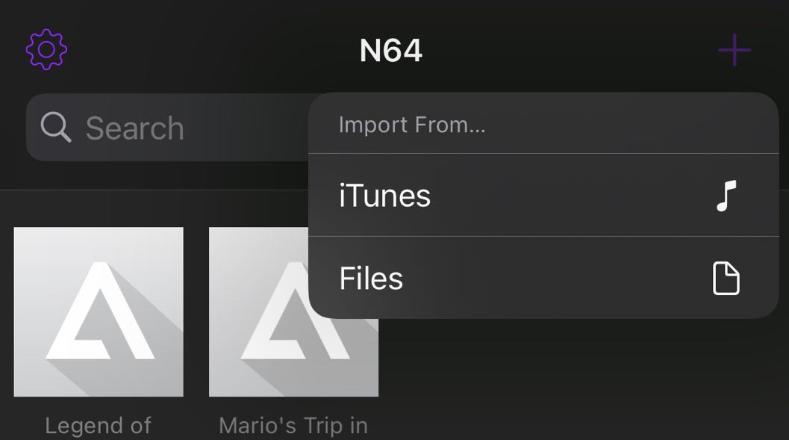The width and height of the screenshot is (789, 440).
Task: Open the settings gear icon
Action: [x=46, y=49]
